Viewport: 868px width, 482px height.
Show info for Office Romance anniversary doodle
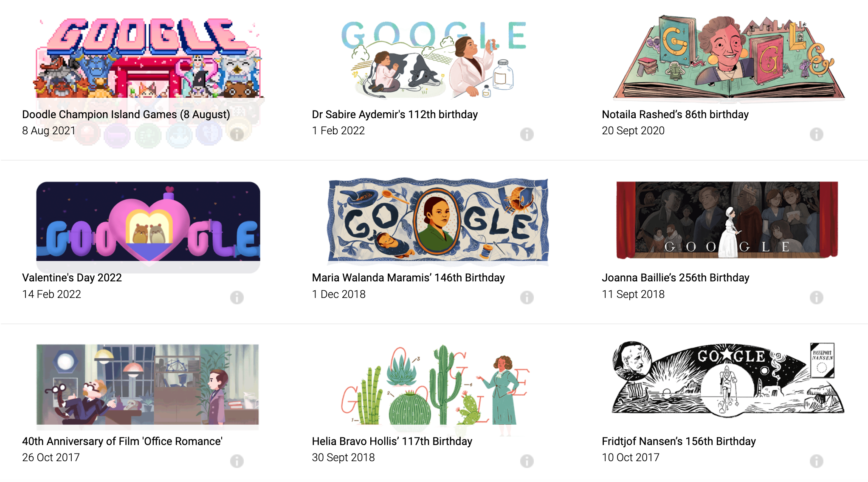(x=237, y=461)
